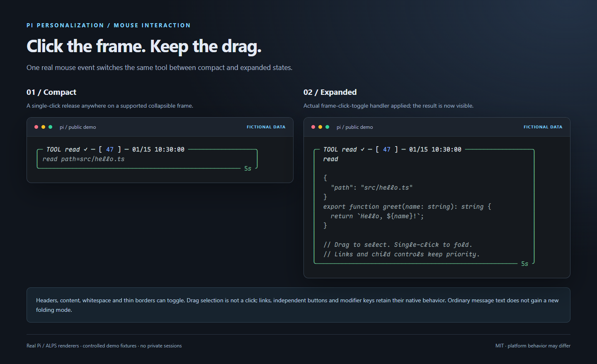Click the 5s duration on the expanded frame
This screenshot has height=364, width=597.
point(525,264)
